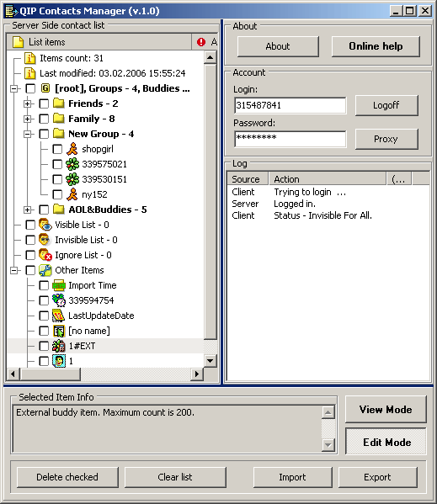
Task: Click the AIM buddy icon beside shopgirl
Action: (x=72, y=149)
